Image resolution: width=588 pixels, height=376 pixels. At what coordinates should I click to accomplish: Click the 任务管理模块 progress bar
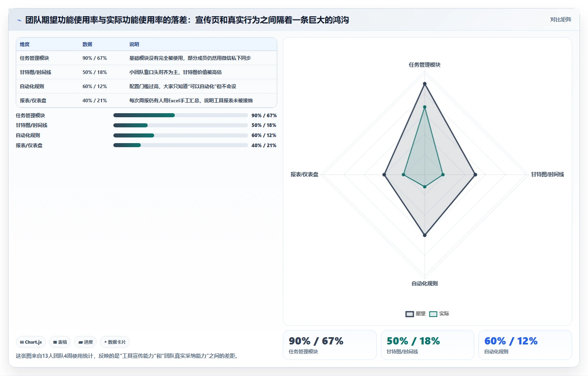[x=180, y=115]
